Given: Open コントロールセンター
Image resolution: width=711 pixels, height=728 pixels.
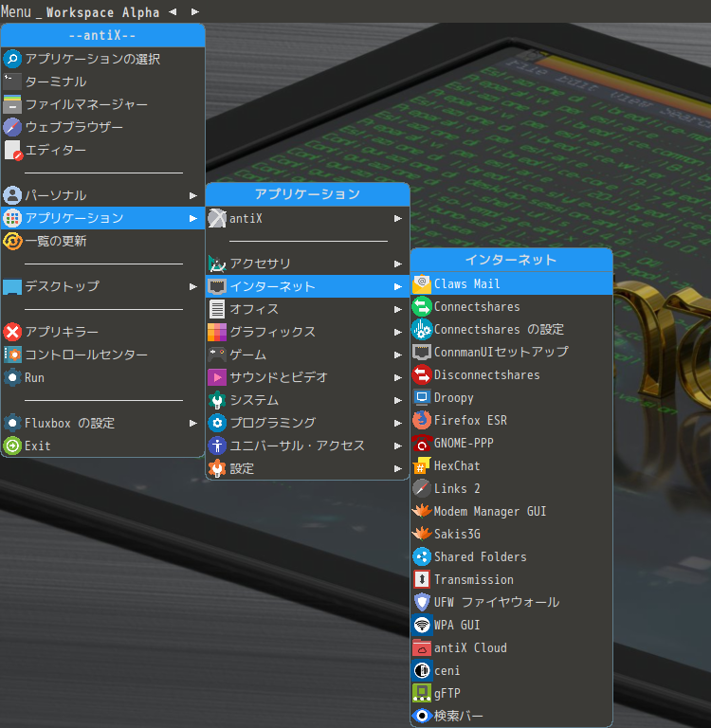Looking at the screenshot, I should coord(102,355).
